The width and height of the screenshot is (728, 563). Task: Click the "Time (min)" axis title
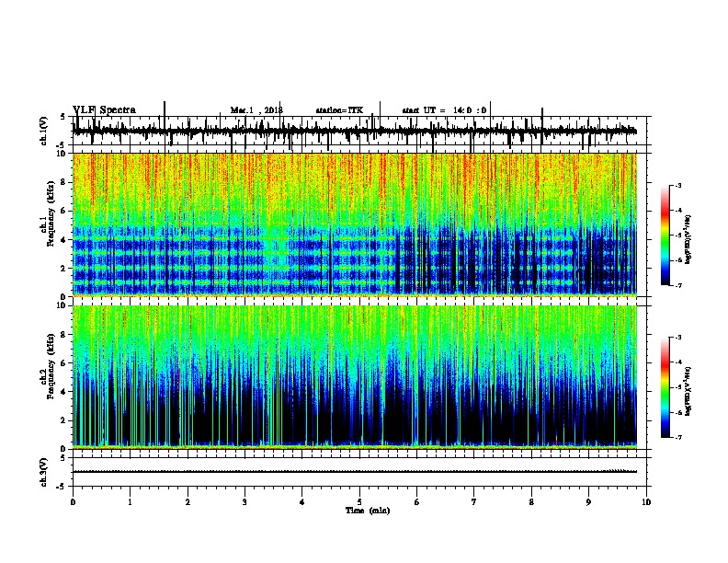click(x=368, y=511)
